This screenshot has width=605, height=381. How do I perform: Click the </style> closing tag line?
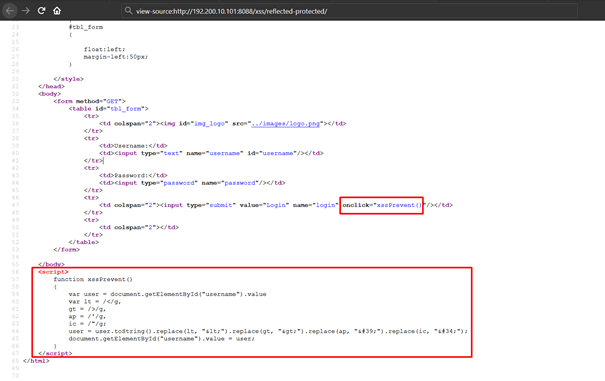pyautogui.click(x=69, y=79)
